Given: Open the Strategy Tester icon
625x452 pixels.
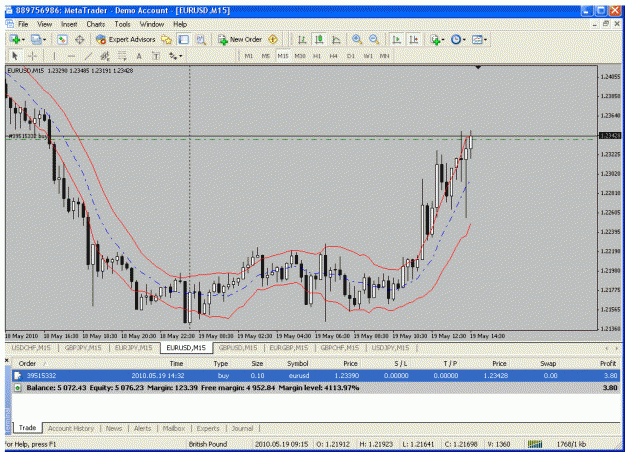Looking at the screenshot, I should coord(200,39).
